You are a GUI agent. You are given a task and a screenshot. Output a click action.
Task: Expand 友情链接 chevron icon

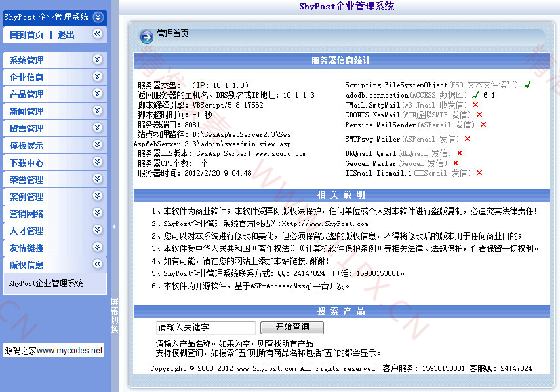tap(98, 246)
